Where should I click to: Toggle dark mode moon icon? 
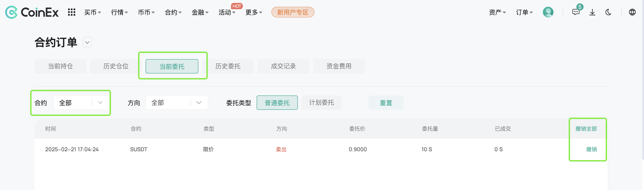(608, 12)
